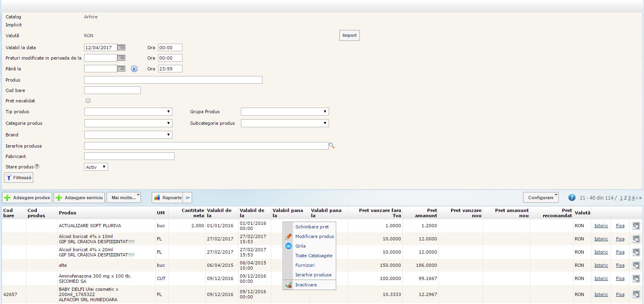
Task: Open calendar picker for Valabil la data
Action: [121, 48]
